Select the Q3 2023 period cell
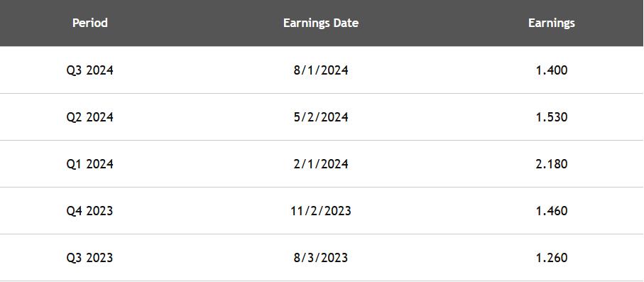The image size is (644, 282). click(x=90, y=258)
